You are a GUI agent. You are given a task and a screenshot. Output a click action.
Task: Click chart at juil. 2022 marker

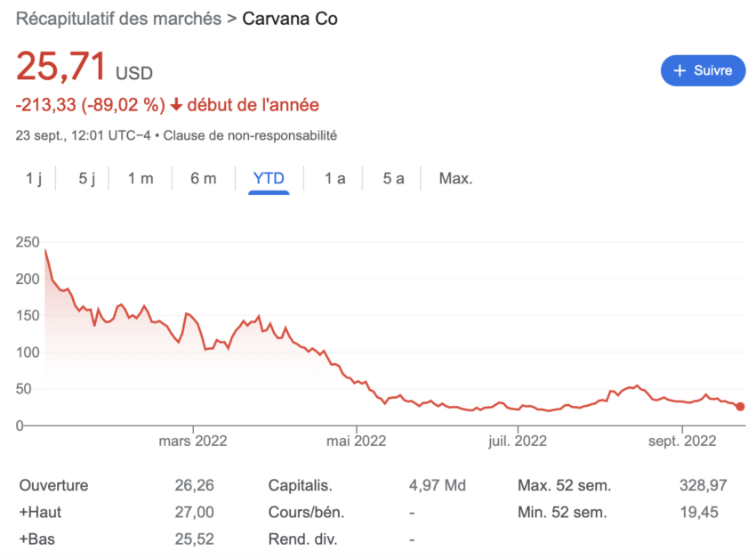point(518,441)
